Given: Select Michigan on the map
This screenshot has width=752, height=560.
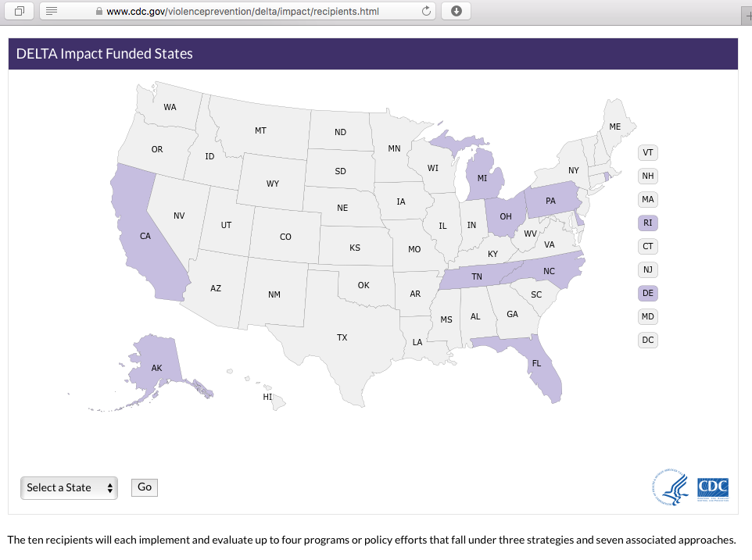Looking at the screenshot, I should 482,178.
